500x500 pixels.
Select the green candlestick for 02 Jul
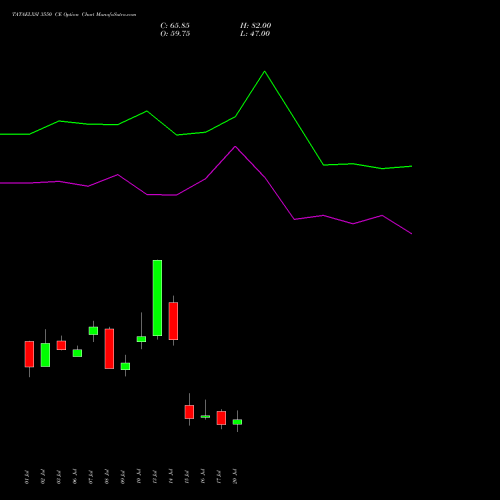pyautogui.click(x=45, y=355)
